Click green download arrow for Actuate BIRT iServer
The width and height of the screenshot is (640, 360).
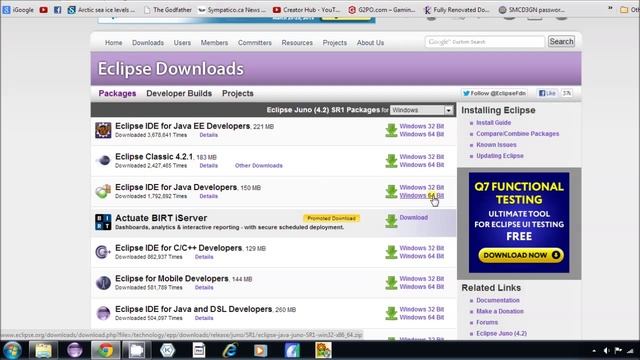pyautogui.click(x=391, y=221)
